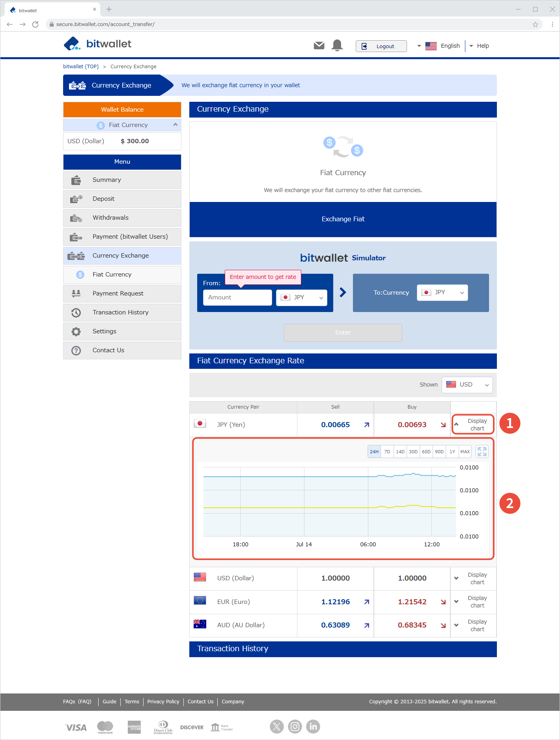Click the JPY sell rate up arrow

coord(367,425)
